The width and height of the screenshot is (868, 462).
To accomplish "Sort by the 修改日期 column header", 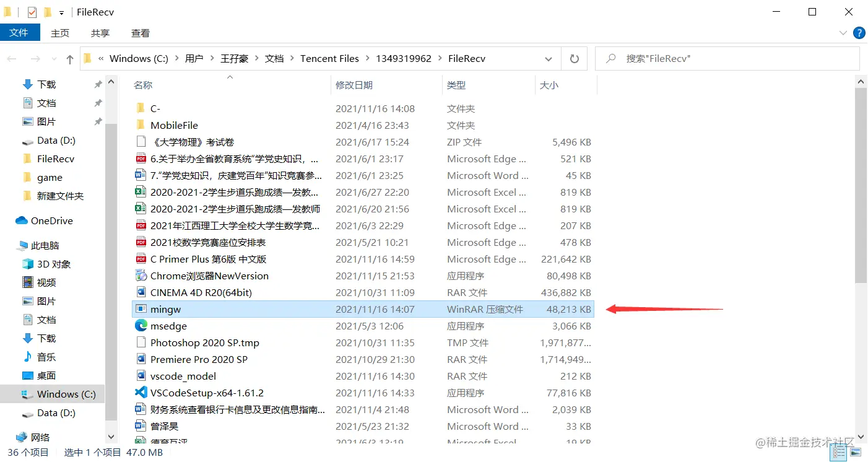I will [387, 85].
